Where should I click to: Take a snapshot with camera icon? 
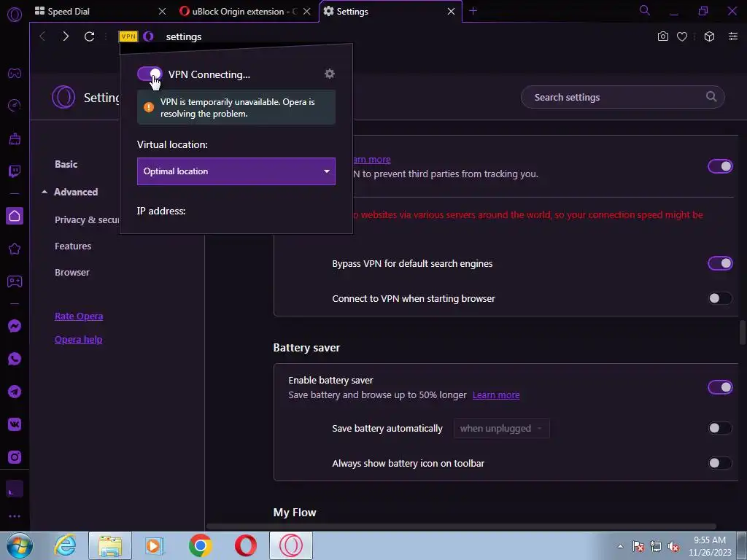tap(662, 36)
